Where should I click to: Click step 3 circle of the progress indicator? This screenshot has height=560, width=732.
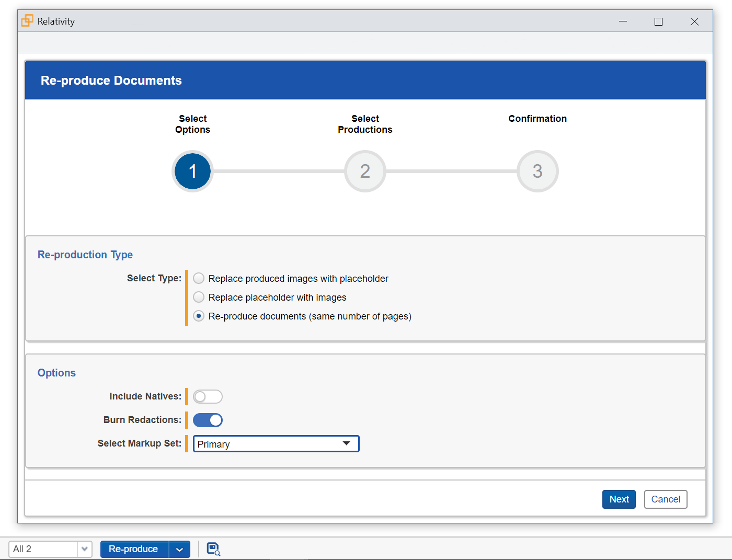537,171
